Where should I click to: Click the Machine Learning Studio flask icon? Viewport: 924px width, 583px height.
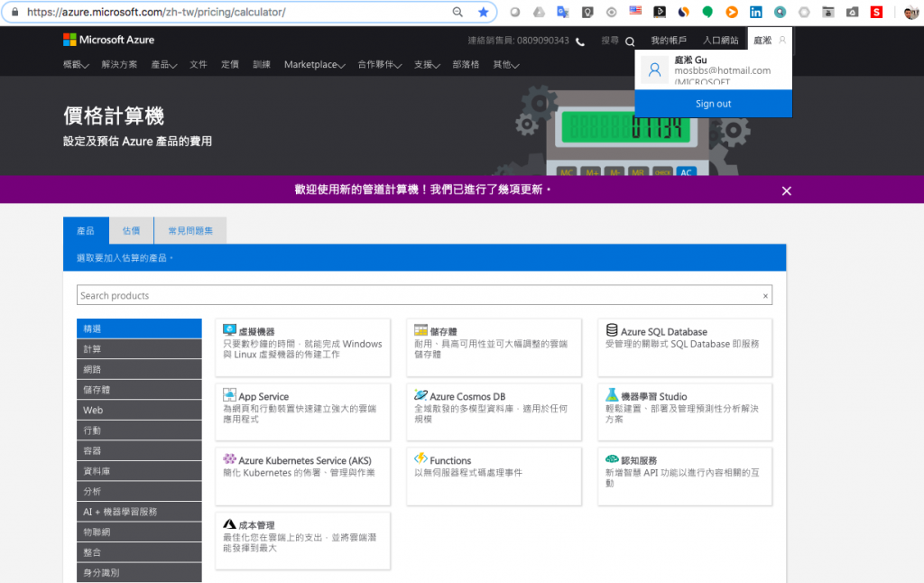pos(612,395)
